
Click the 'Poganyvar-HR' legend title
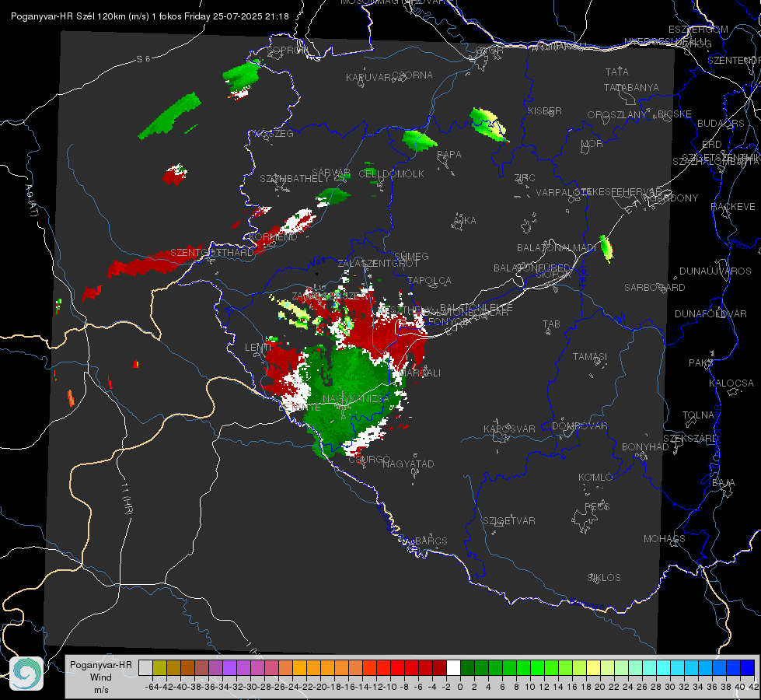(x=101, y=665)
